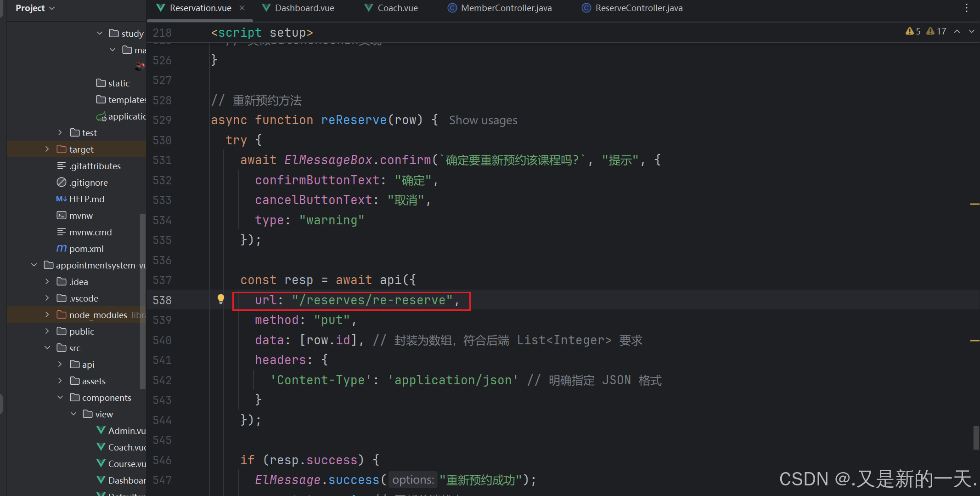Screen dimensions: 980x496
Task: Open the application properties file
Action: coord(121,116)
